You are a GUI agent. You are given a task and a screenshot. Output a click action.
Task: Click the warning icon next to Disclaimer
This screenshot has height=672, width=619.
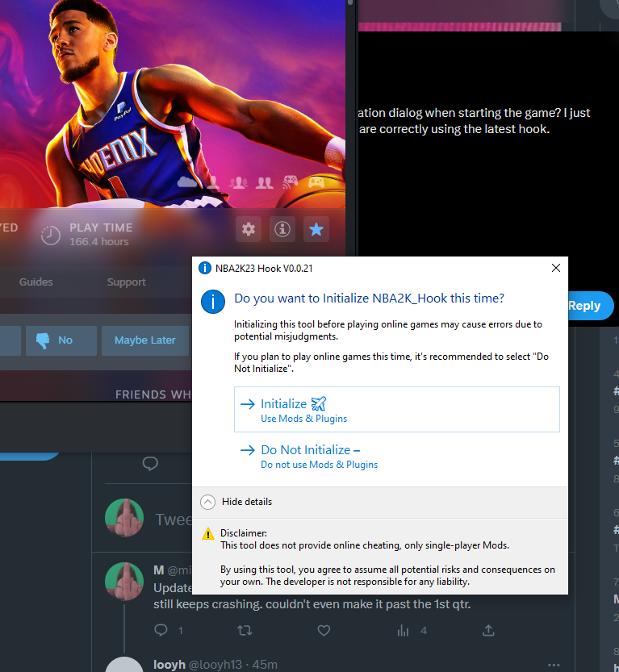208,533
